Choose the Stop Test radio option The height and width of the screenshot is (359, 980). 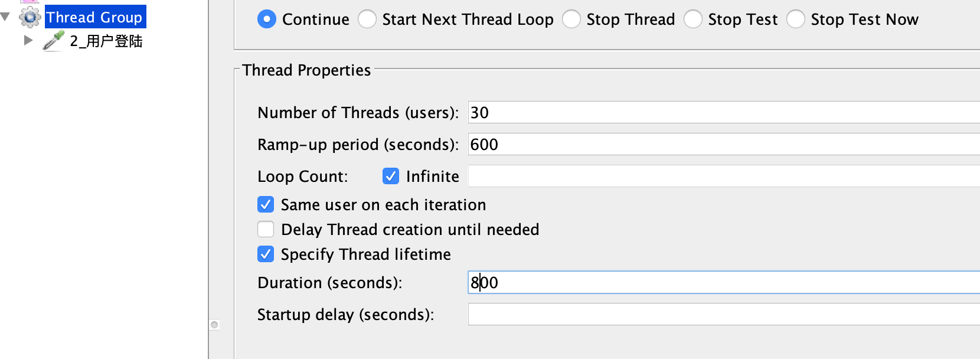693,19
